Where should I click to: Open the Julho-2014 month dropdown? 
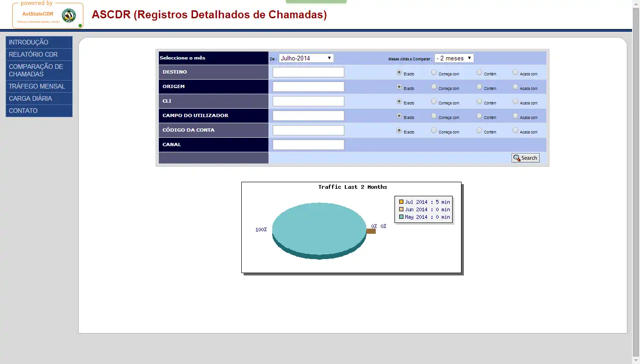[x=306, y=58]
